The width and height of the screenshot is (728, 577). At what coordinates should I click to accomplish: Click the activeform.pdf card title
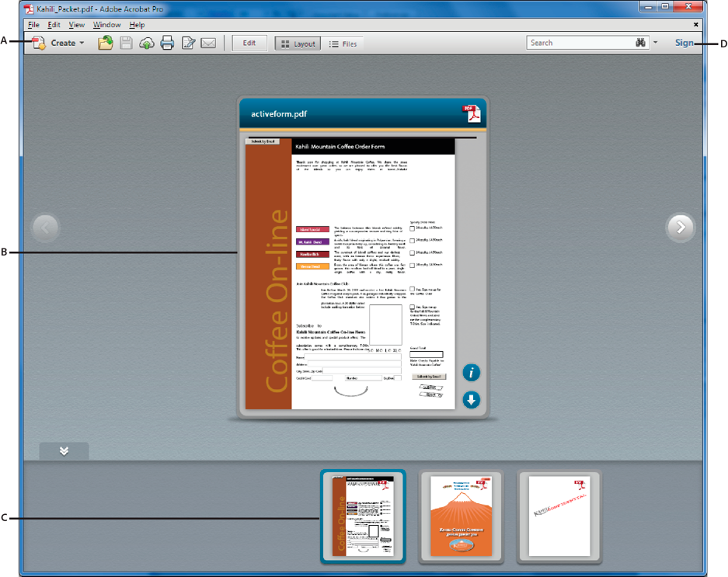point(279,114)
